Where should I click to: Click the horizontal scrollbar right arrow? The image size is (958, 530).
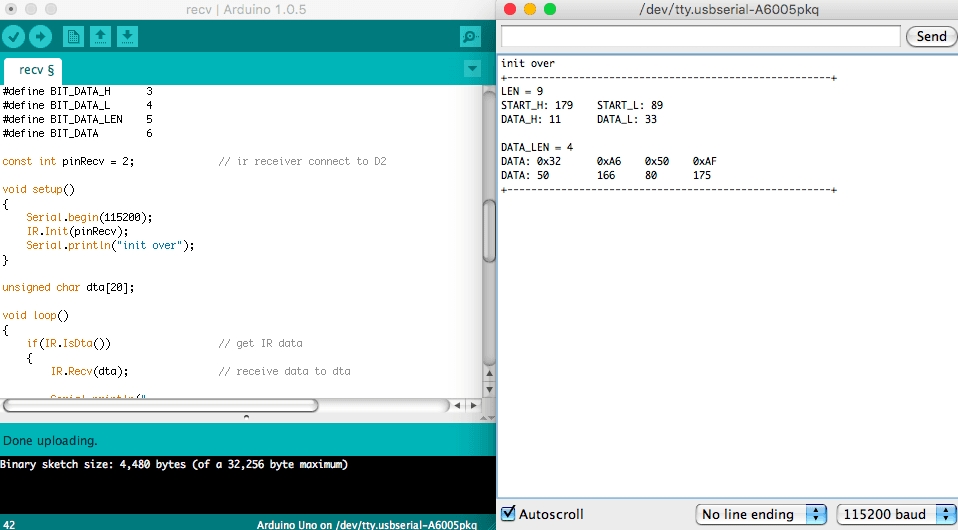coord(473,406)
